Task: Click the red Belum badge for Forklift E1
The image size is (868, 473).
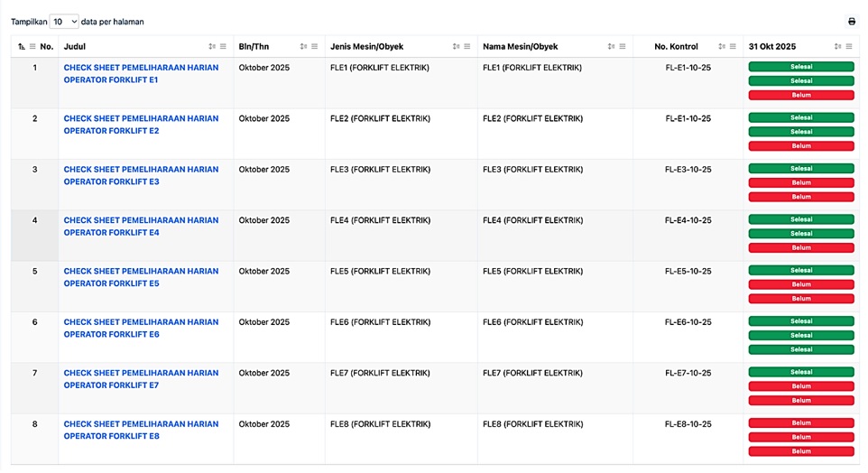Action: pos(800,95)
